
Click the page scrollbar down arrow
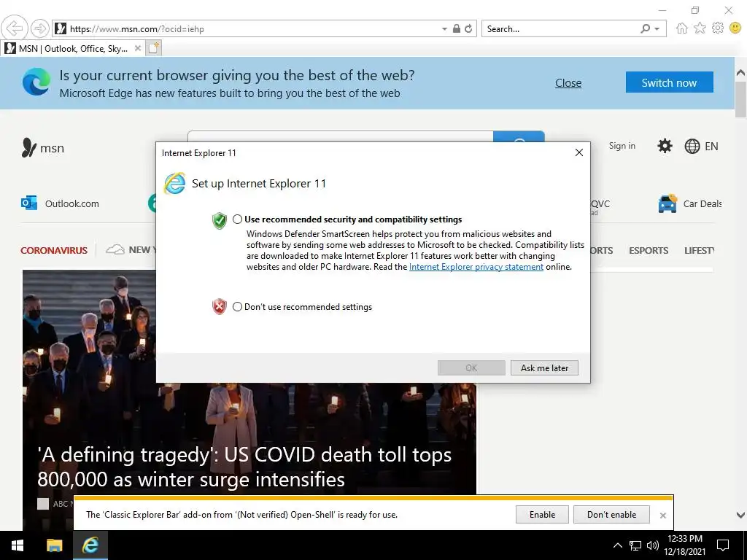coord(740,515)
